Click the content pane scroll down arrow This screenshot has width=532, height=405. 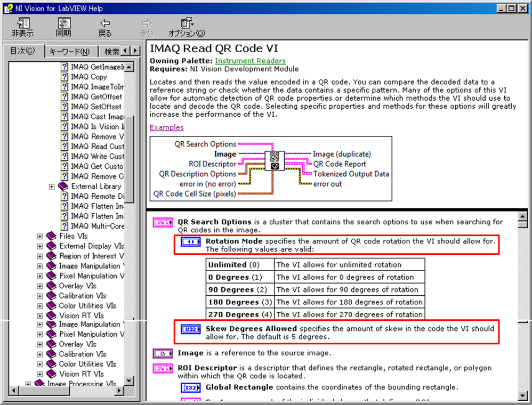522,395
